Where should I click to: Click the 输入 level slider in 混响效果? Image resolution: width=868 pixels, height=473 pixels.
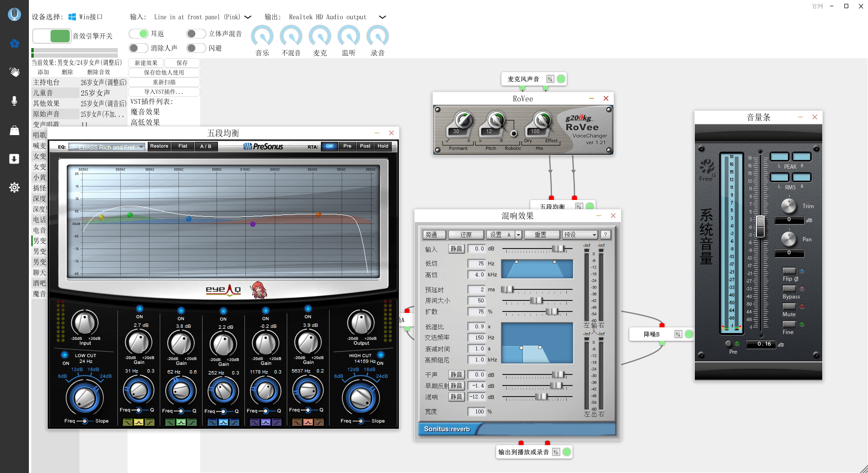(x=558, y=249)
